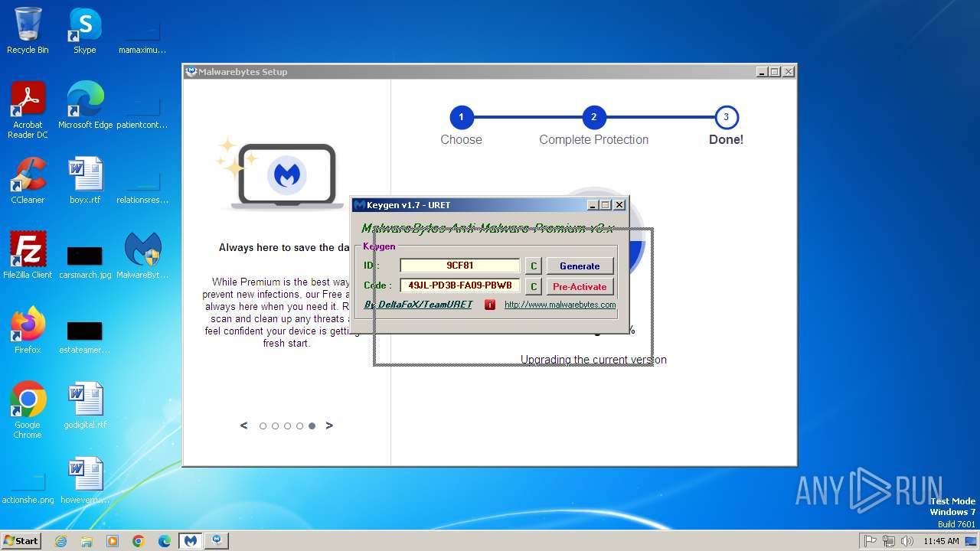Screen dimensions: 980x551
Task: Select the CCleaner desktop shortcut
Action: pyautogui.click(x=28, y=181)
